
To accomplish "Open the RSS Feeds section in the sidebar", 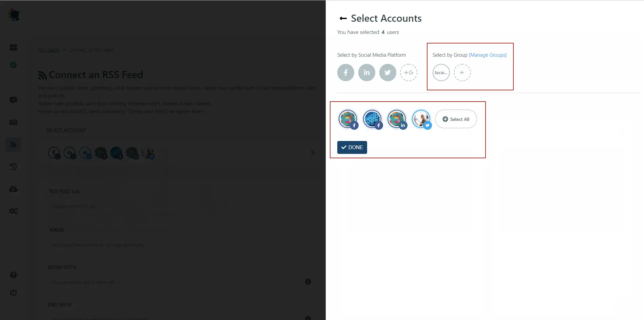I will click(x=13, y=144).
